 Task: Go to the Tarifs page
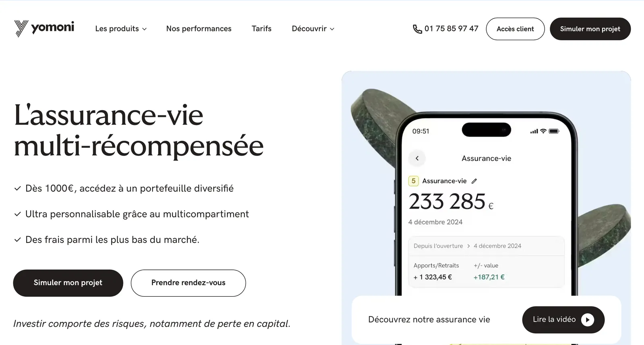pyautogui.click(x=262, y=29)
